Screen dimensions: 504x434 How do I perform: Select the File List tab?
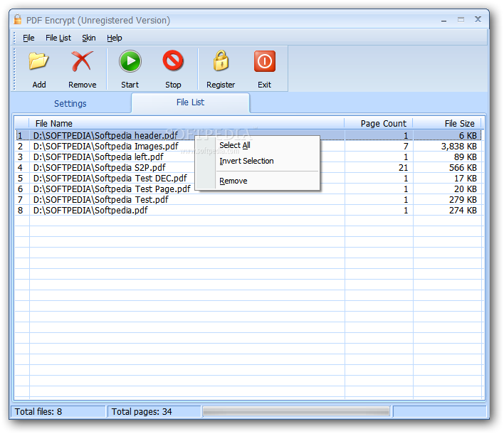[x=190, y=102]
